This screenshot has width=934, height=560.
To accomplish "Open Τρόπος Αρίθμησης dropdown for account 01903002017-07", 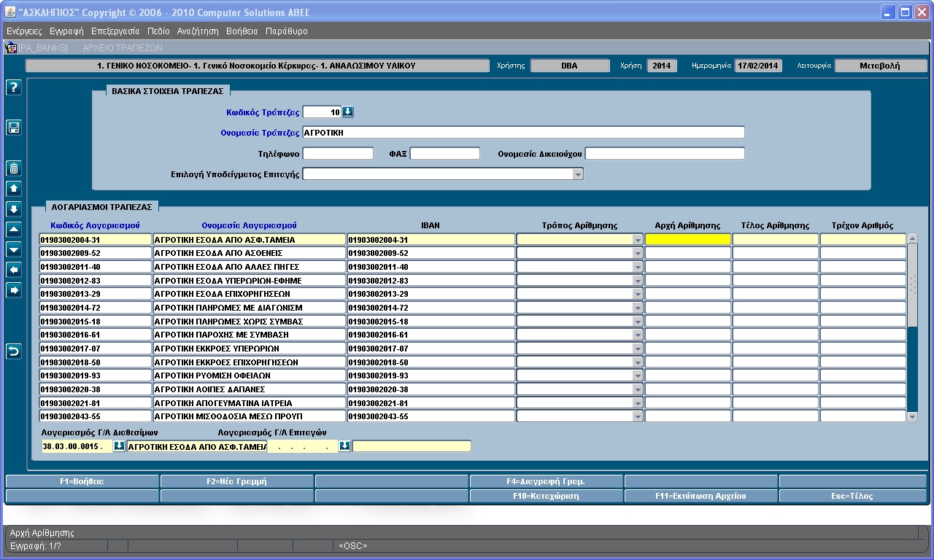I will 638,349.
